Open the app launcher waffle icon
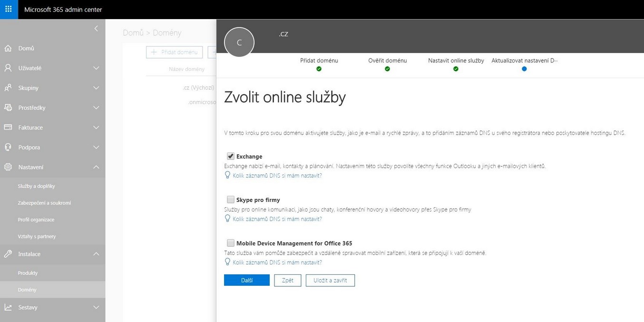Screen dimensions: 644x322 (x=9, y=9)
